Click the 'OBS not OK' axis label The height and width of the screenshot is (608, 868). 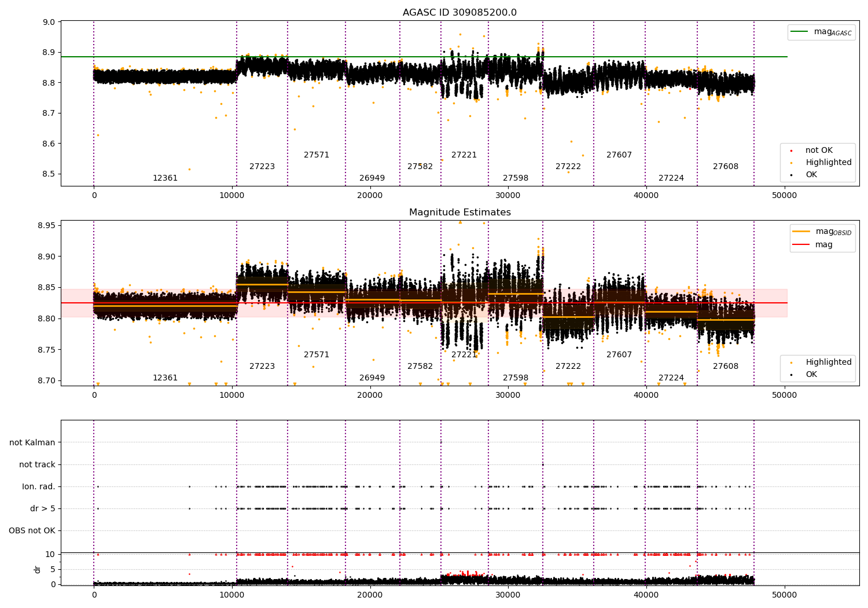pyautogui.click(x=32, y=531)
